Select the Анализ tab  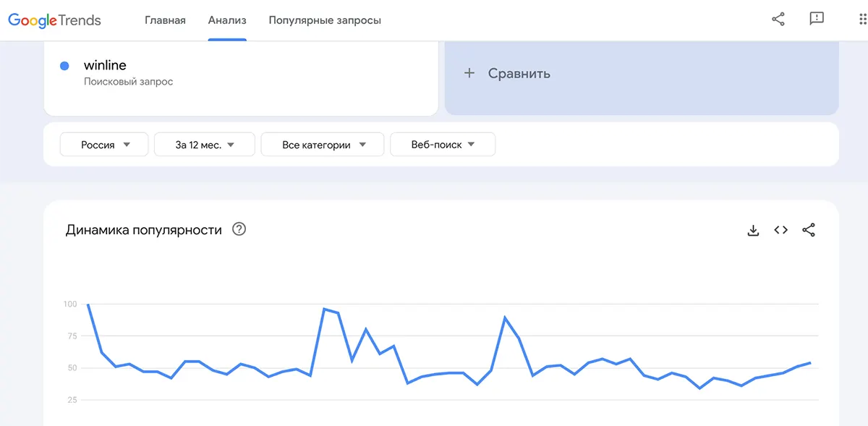pos(227,20)
